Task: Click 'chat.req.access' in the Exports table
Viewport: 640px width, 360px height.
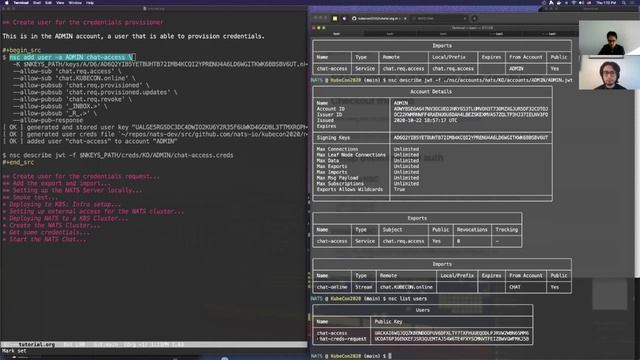Action: tap(403, 241)
